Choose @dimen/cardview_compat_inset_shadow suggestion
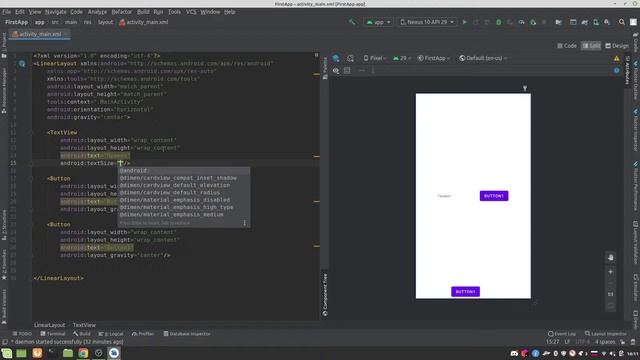 point(184,178)
